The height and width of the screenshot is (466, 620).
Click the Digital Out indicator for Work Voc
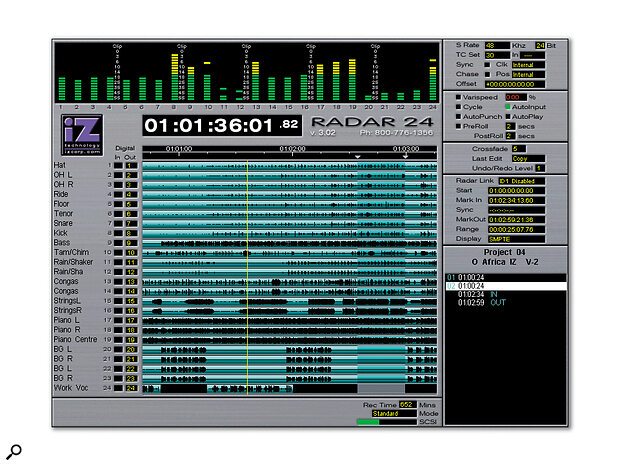tap(130, 387)
